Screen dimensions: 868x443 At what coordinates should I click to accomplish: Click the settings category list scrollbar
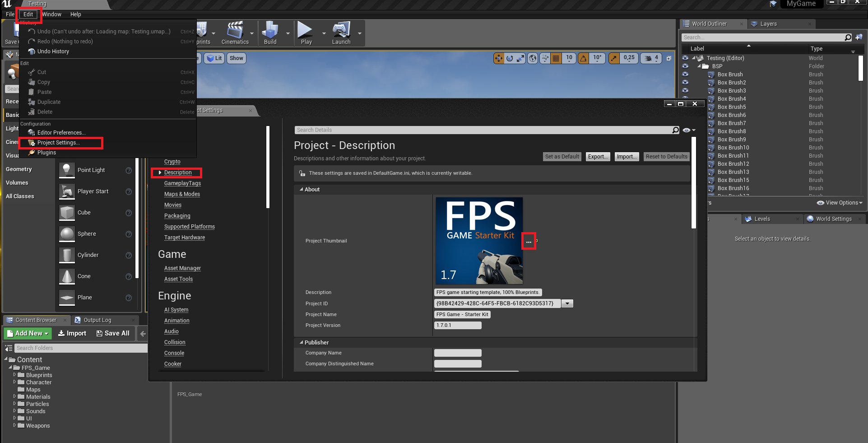coord(268,167)
